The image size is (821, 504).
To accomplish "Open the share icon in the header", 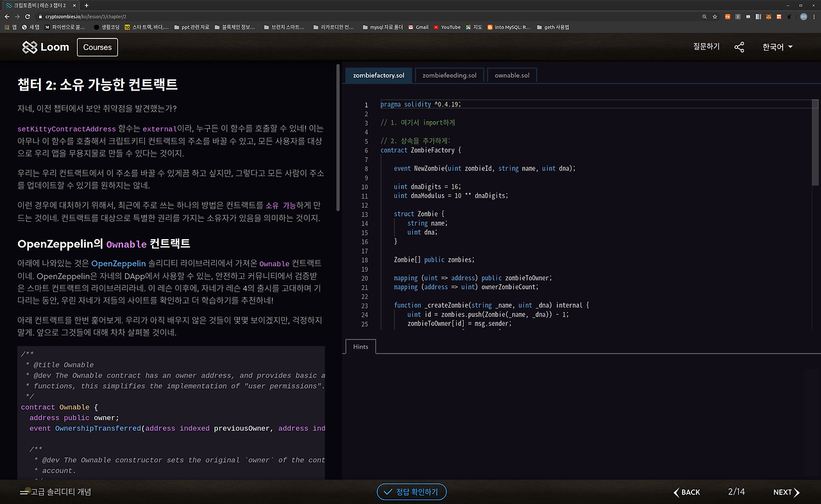I will tap(740, 47).
